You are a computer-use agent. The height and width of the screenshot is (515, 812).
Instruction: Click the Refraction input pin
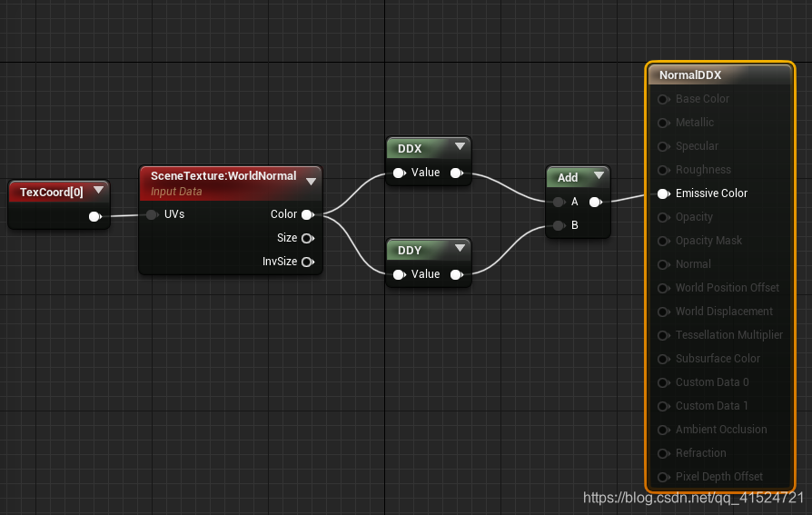click(663, 453)
